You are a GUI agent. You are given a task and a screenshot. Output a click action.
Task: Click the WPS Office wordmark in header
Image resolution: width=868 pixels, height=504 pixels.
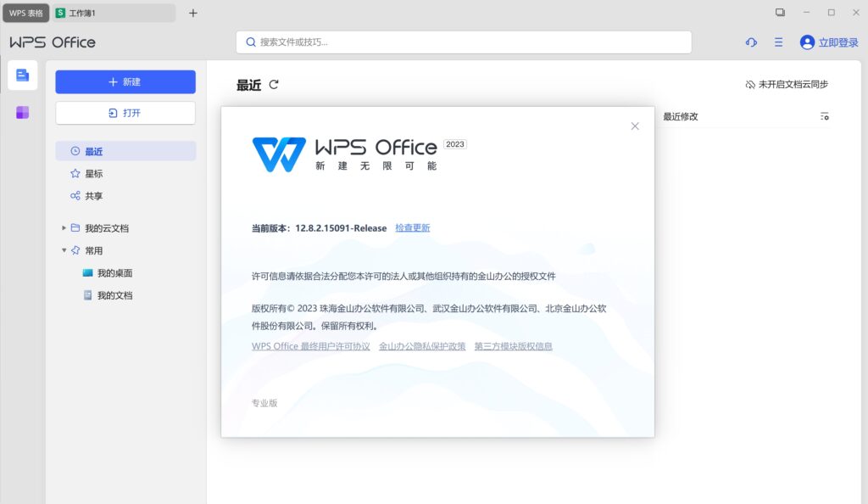coord(53,42)
